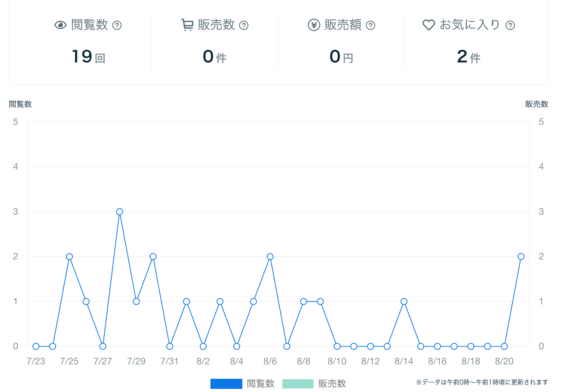Toggle the teal 販売数 legend swatch

click(298, 384)
